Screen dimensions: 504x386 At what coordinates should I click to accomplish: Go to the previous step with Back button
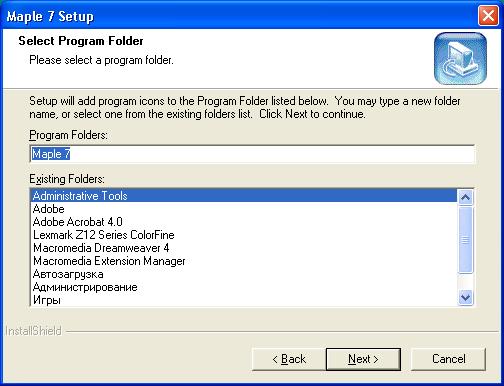pyautogui.click(x=289, y=359)
